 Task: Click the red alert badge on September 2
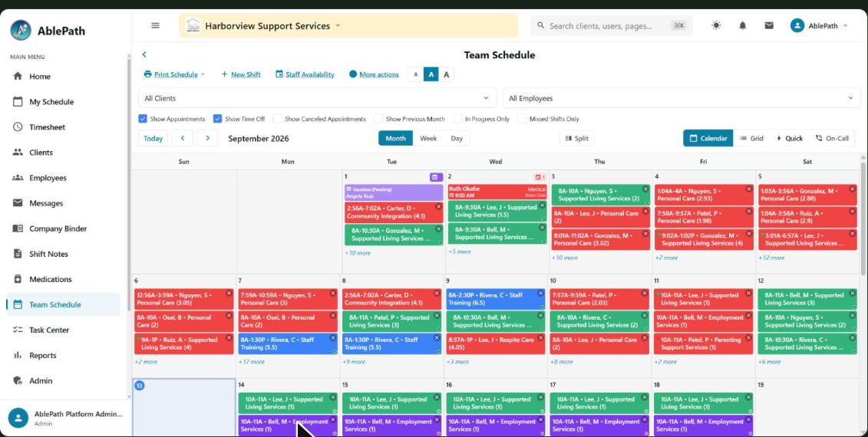point(540,177)
